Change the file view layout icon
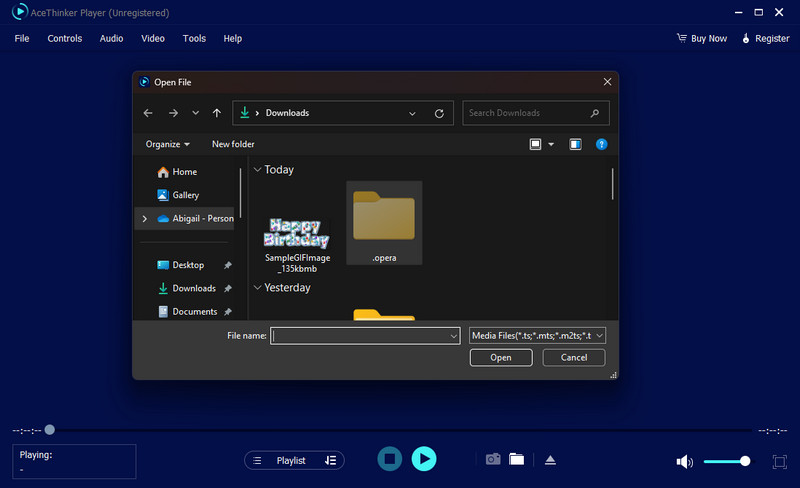This screenshot has width=800, height=488. (535, 144)
